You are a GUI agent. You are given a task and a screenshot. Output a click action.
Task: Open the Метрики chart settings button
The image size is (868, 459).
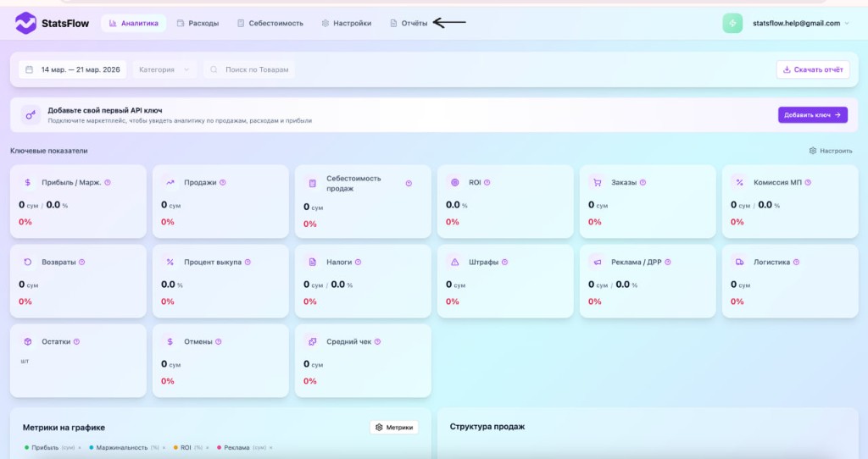pyautogui.click(x=394, y=427)
